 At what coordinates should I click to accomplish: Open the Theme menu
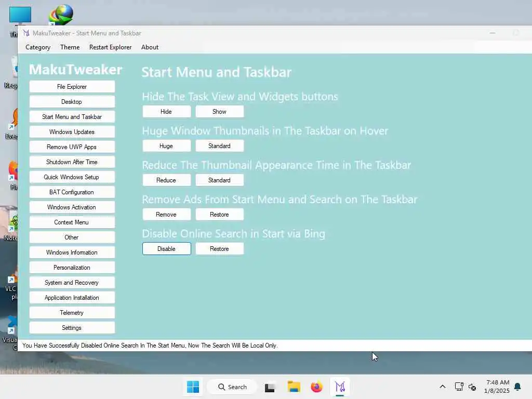(x=70, y=47)
